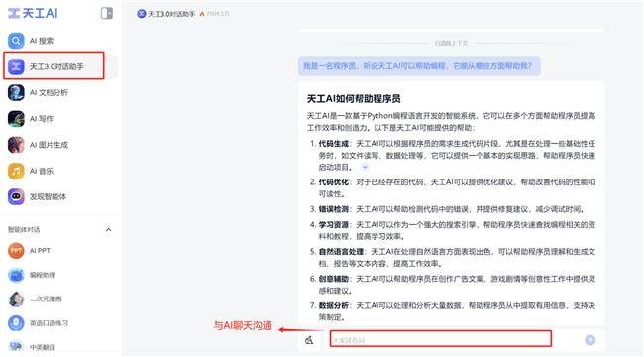Screen dimensions: 644x357
Task: Toggle the sidebar collapse icon
Action: tap(107, 13)
